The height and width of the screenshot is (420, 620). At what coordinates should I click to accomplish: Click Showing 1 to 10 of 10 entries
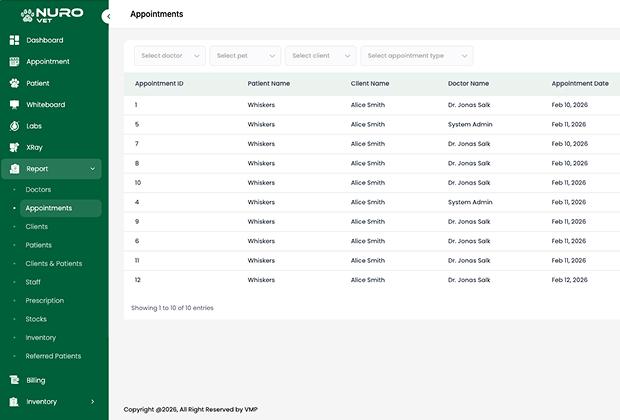[172, 308]
